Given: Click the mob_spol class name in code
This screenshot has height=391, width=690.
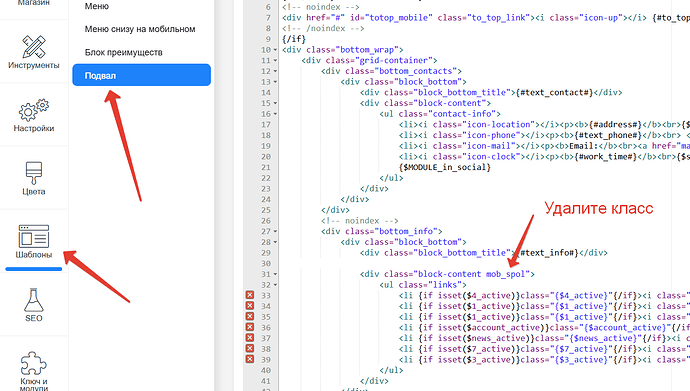Looking at the screenshot, I should 505,274.
